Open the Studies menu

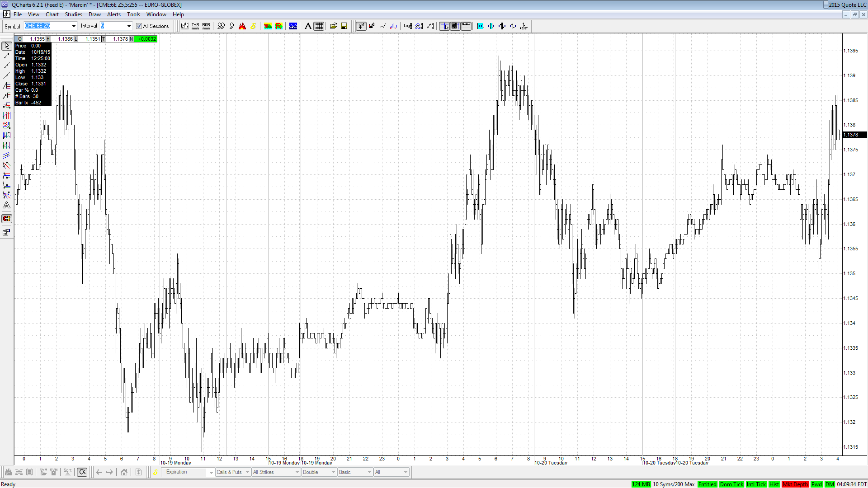(x=73, y=14)
